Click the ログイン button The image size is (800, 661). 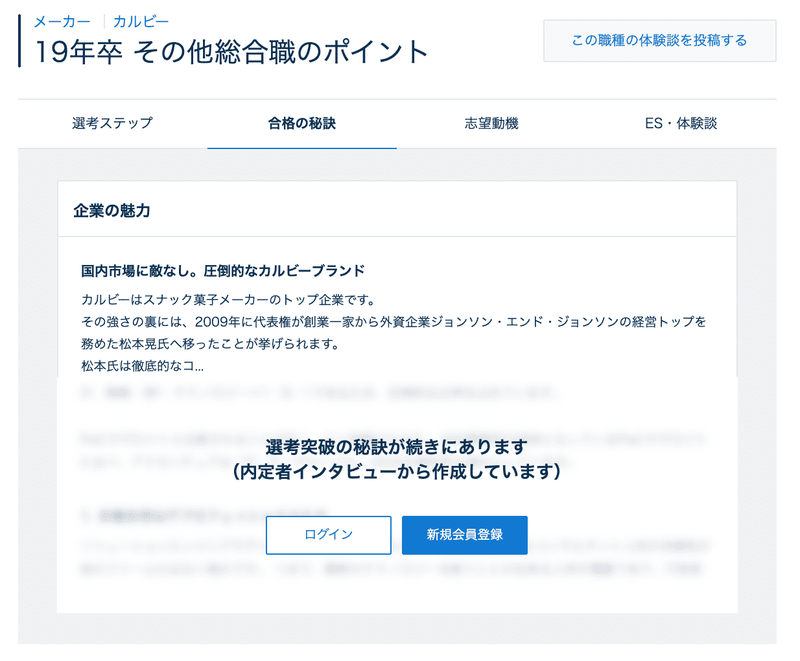pyautogui.click(x=328, y=535)
